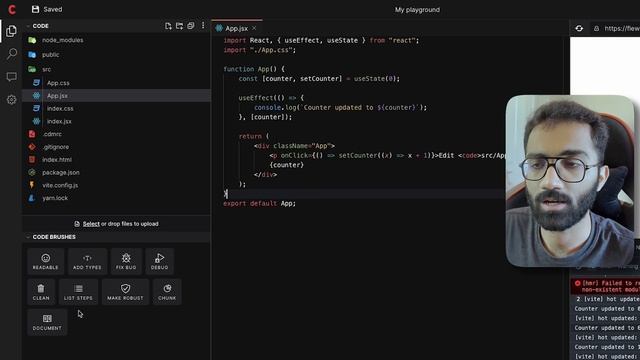Click the Select link to upload files
640x360 pixels.
click(x=91, y=224)
